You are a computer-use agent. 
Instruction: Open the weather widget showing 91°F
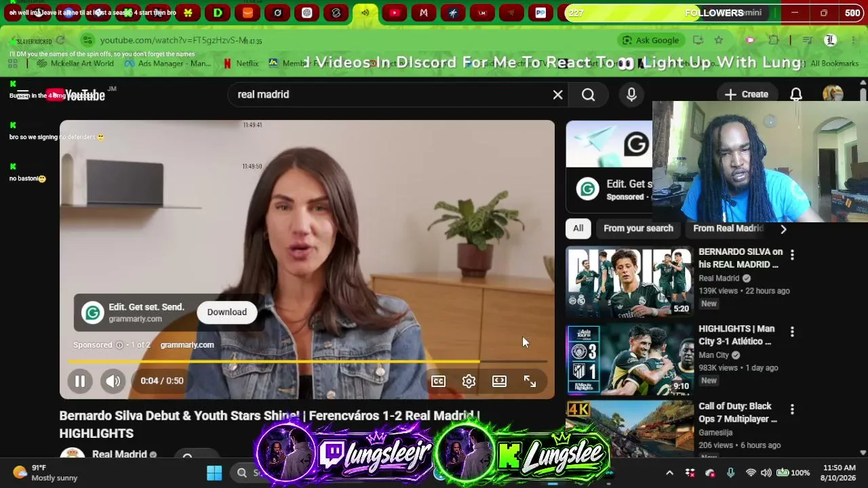[45, 472]
